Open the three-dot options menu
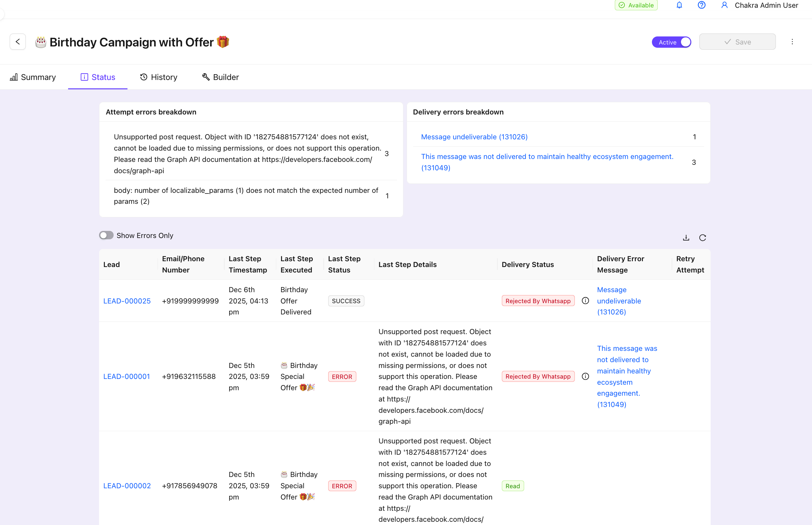Viewport: 812px width, 525px height. pos(792,42)
